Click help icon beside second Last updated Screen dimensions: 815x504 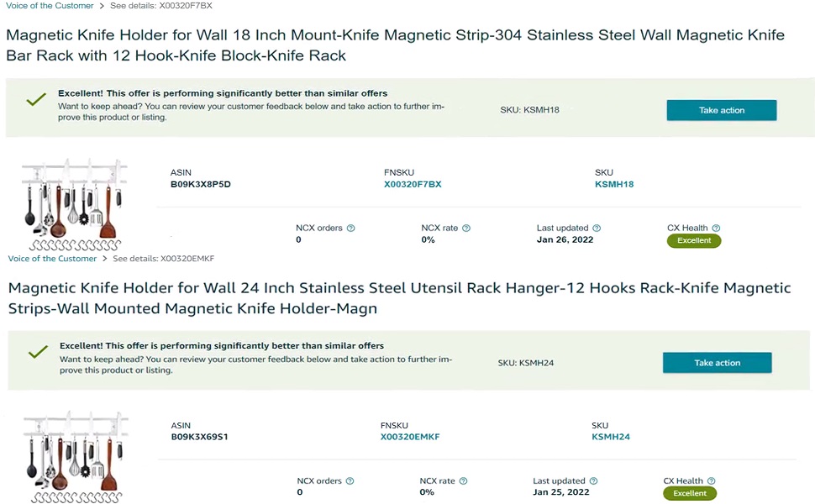pos(593,481)
